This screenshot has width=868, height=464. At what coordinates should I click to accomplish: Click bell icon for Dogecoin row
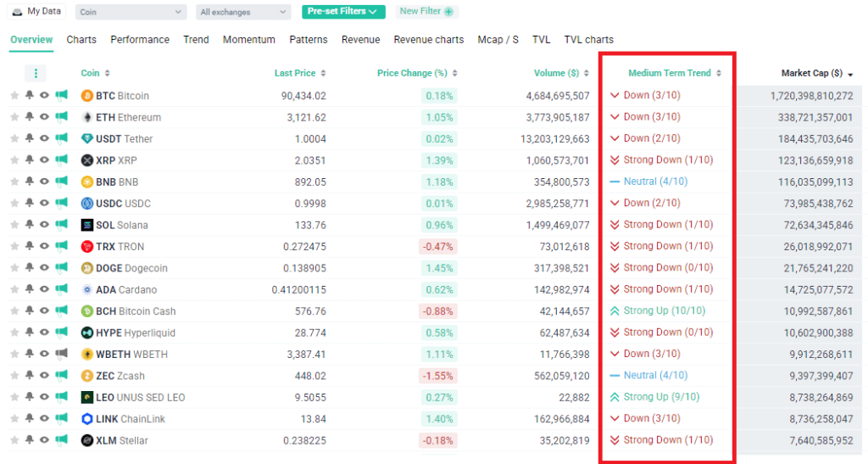(30, 268)
